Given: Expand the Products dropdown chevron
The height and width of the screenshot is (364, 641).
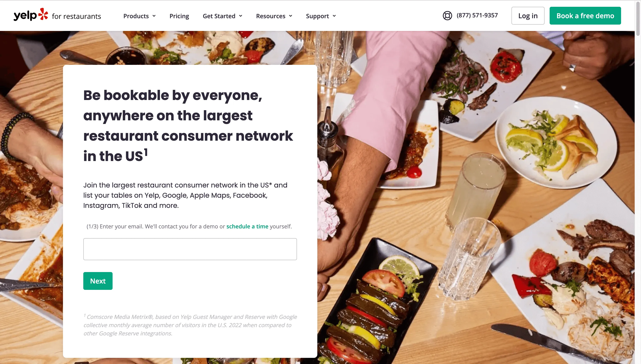Looking at the screenshot, I should pos(154,16).
